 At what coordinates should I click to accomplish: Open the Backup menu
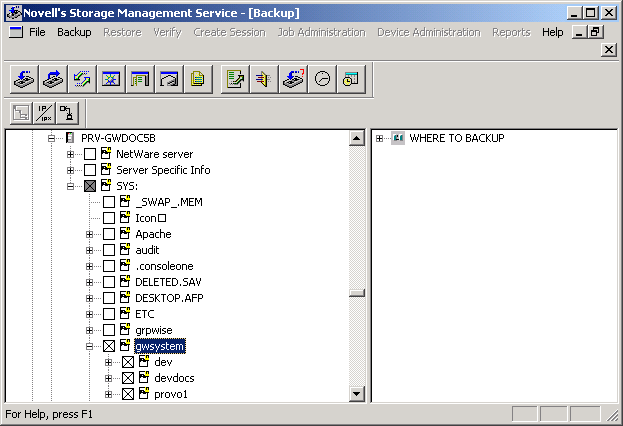click(74, 32)
